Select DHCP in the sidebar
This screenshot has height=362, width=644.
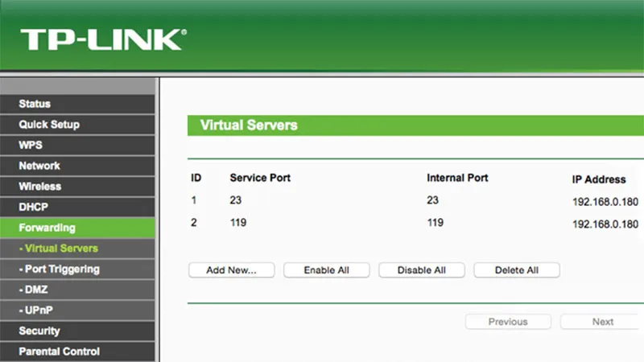(x=77, y=207)
